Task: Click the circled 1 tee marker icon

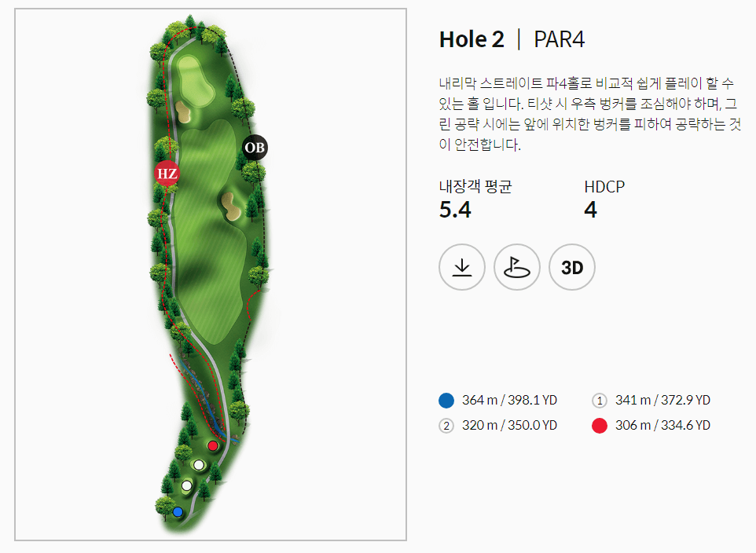Action: [x=600, y=400]
